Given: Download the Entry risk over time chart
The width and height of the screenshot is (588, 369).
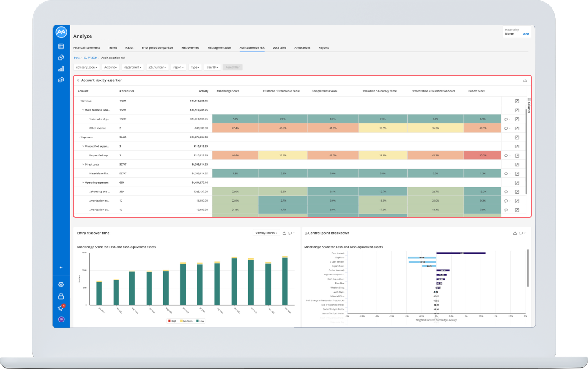Looking at the screenshot, I should 284,233.
